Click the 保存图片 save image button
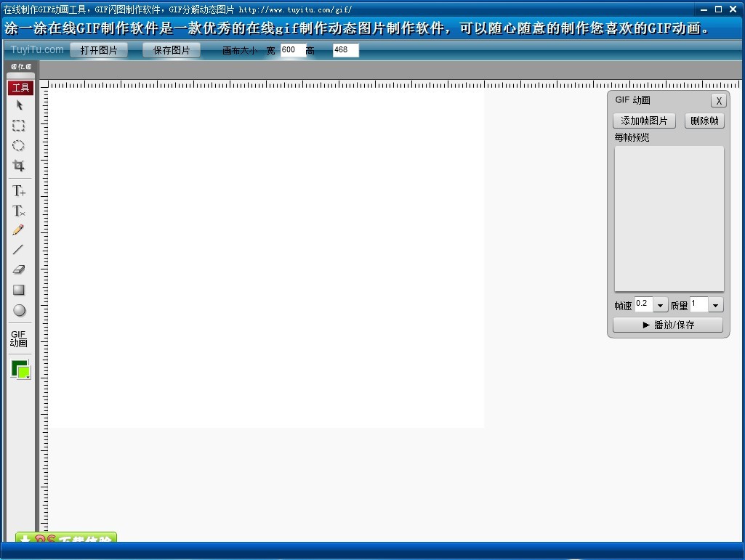 172,50
